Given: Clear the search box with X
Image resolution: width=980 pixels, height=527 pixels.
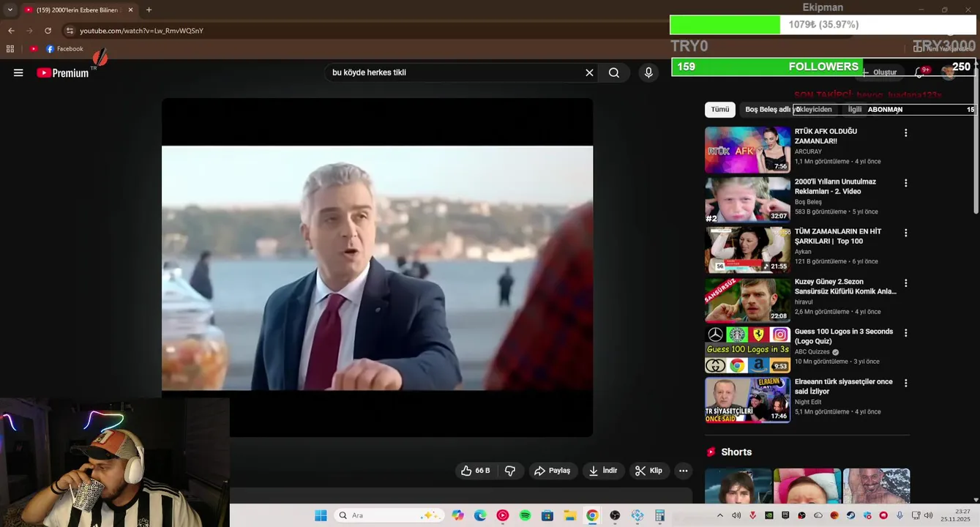Looking at the screenshot, I should [x=589, y=72].
